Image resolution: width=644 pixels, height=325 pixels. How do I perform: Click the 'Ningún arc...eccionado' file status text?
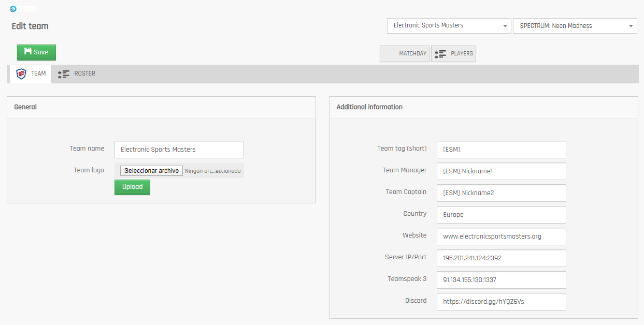(x=213, y=171)
